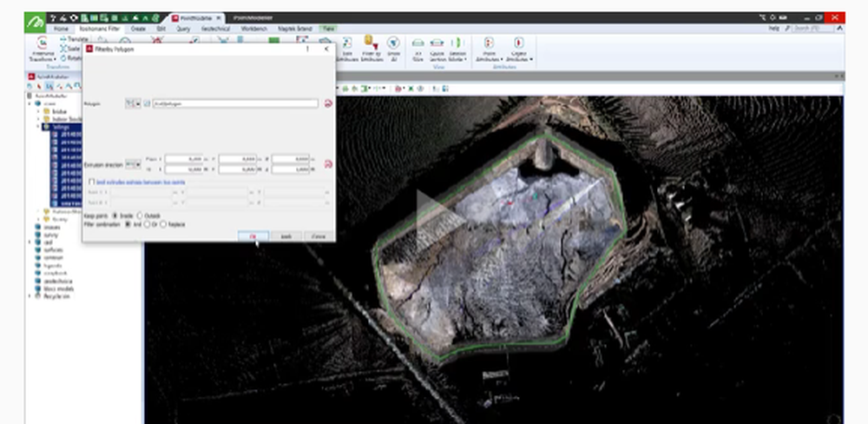Click the Maptek application logo button
Viewport: 868px width, 424px height.
click(36, 23)
